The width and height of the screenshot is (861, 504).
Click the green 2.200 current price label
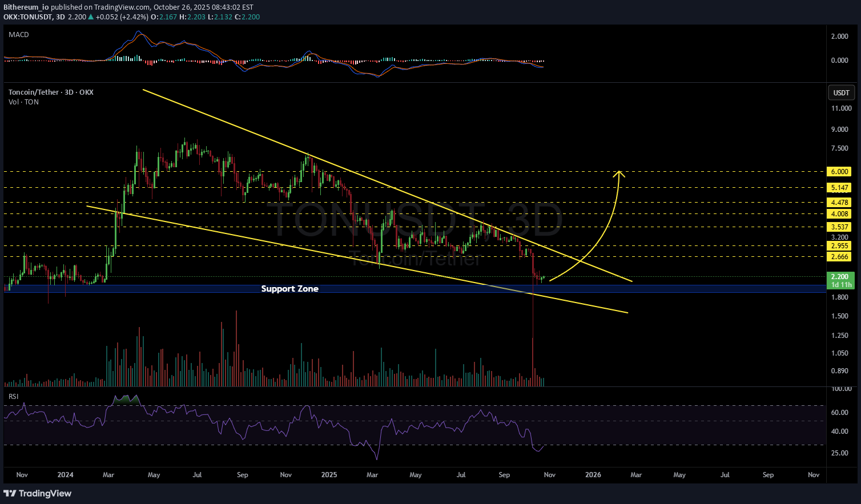coord(839,277)
